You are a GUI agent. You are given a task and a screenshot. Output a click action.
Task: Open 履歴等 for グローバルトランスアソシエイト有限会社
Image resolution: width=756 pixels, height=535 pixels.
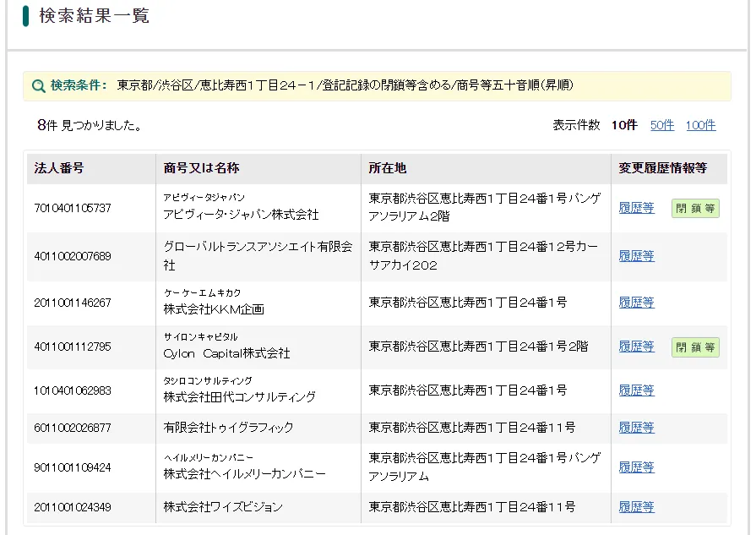(636, 256)
